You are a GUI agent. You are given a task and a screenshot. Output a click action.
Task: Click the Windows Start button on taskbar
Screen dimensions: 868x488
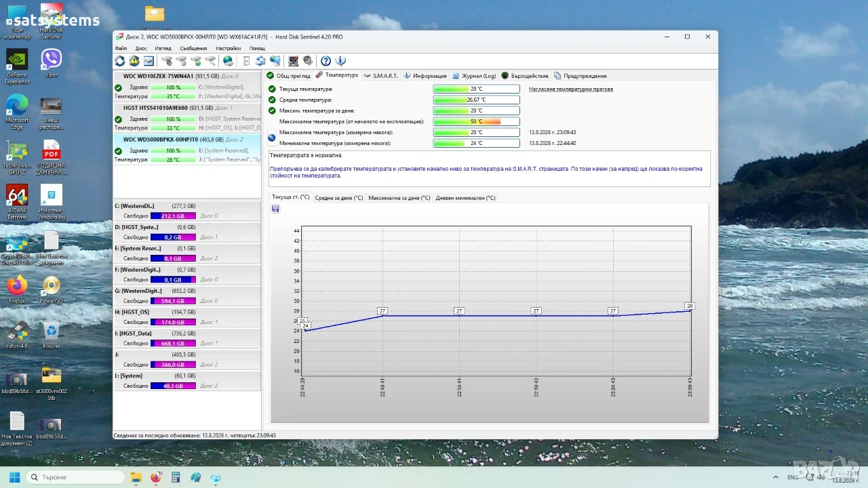[14, 477]
